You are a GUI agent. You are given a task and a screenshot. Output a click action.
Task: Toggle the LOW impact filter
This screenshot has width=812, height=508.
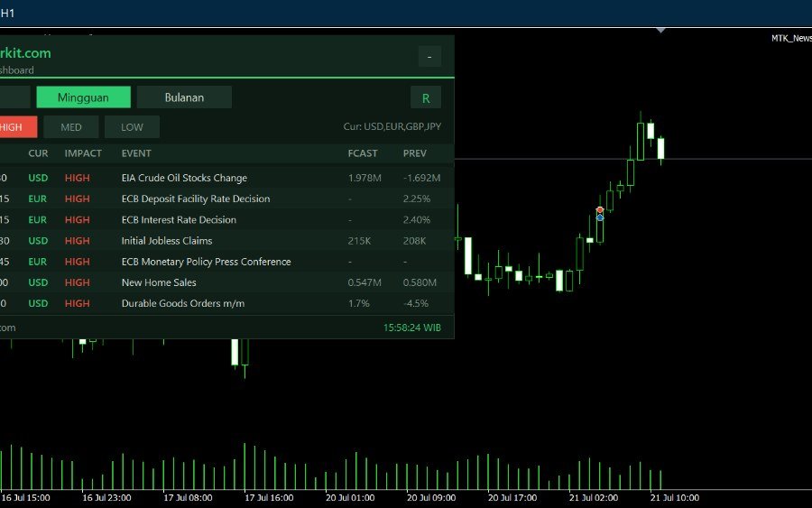click(x=132, y=127)
